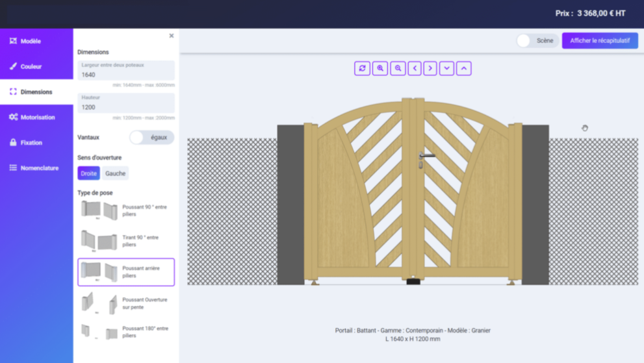The width and height of the screenshot is (644, 363).
Task: Toggle the Vantaux égaux switch
Action: tap(151, 138)
